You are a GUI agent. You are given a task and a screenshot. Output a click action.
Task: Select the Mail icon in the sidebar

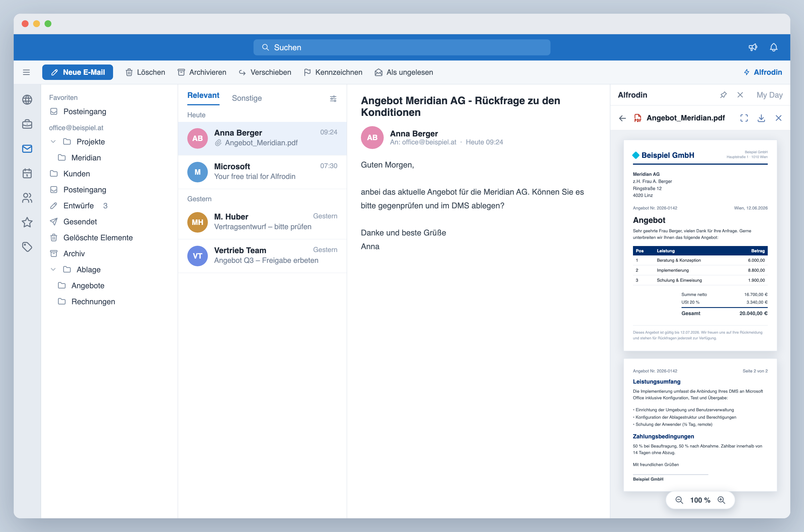27,149
